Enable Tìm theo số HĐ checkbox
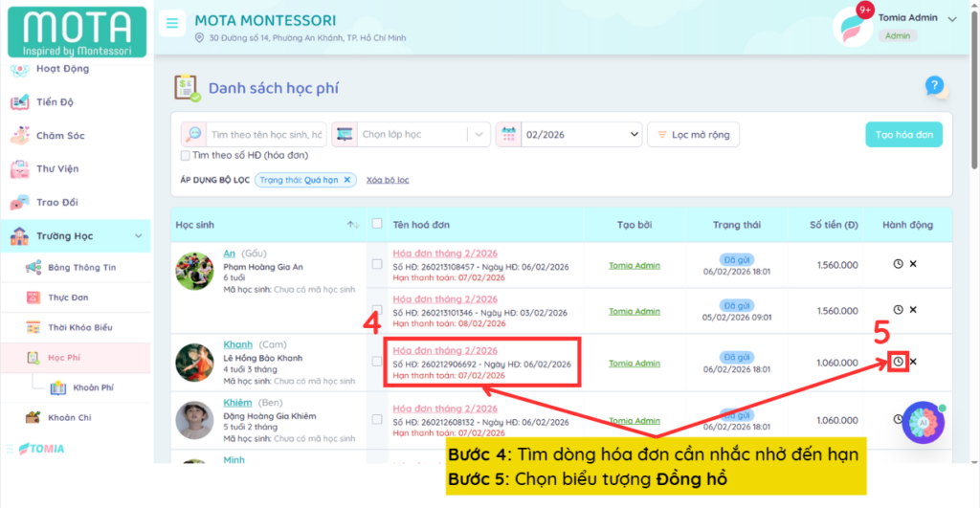This screenshot has width=980, height=508. coord(186,155)
